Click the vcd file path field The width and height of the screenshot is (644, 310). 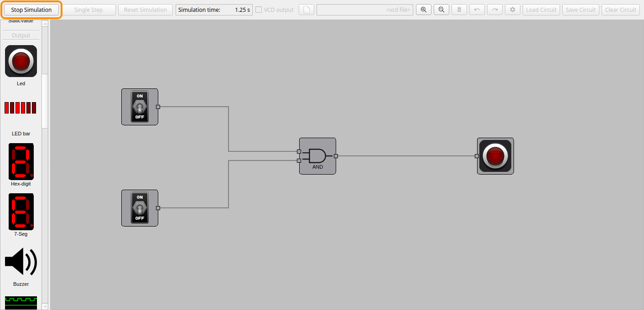tap(365, 10)
